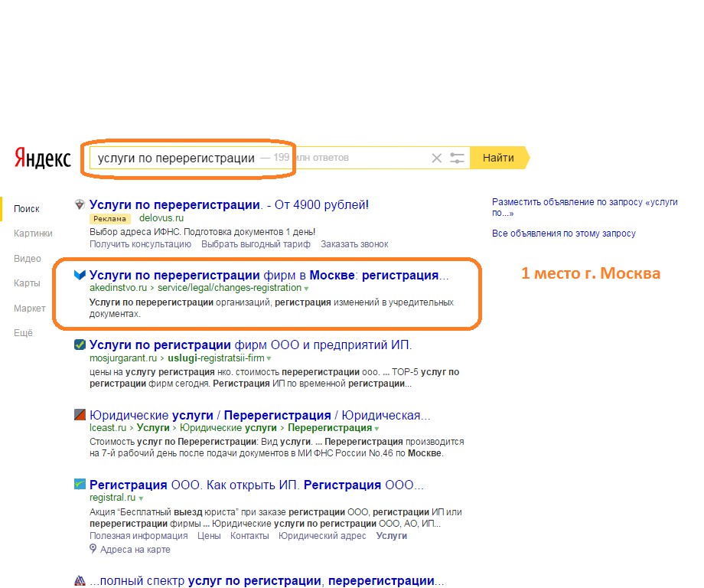Switch to Картинки search tab
The width and height of the screenshot is (704, 588).
[33, 234]
